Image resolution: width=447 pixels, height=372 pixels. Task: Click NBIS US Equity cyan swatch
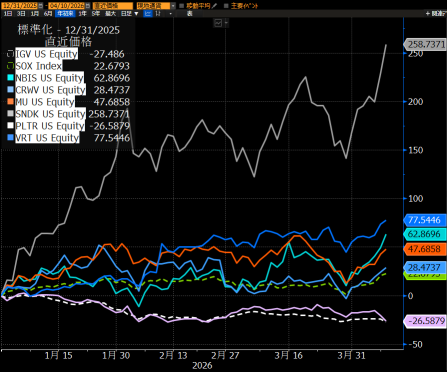[x=11, y=78]
